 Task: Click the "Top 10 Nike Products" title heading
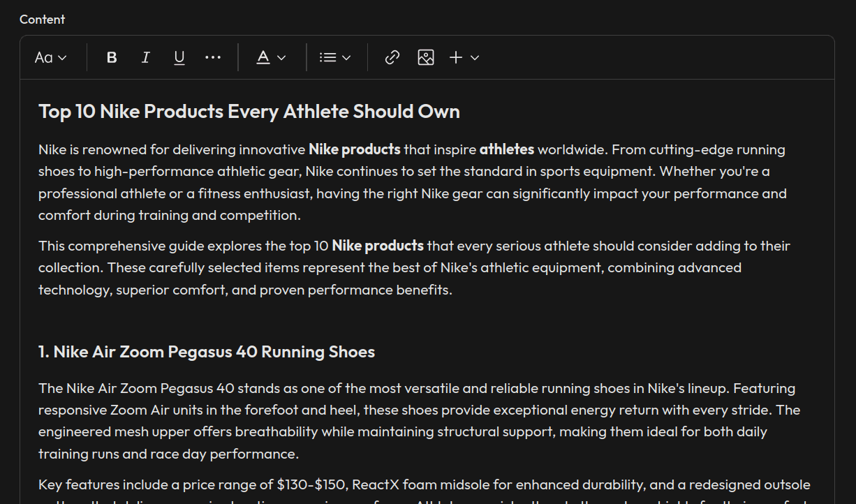click(249, 112)
